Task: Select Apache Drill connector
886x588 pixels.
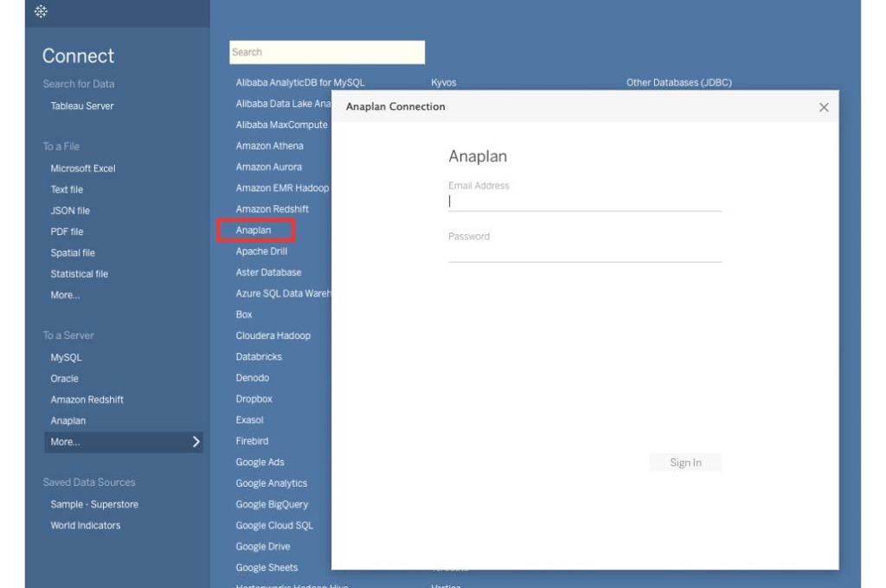Action: pyautogui.click(x=261, y=252)
